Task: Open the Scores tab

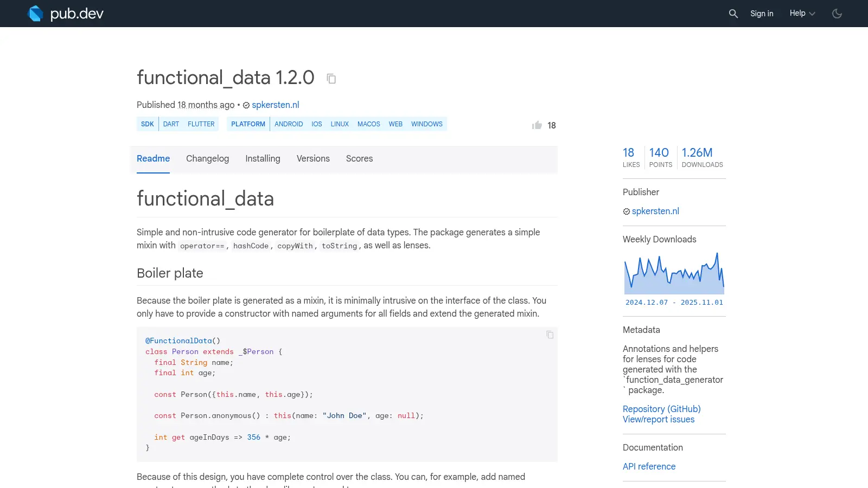Action: pos(359,159)
